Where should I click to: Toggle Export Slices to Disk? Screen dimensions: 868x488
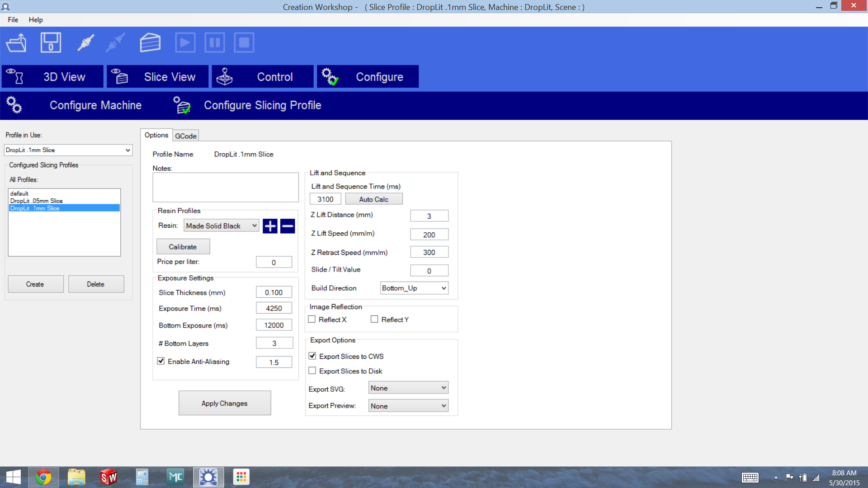pyautogui.click(x=312, y=371)
